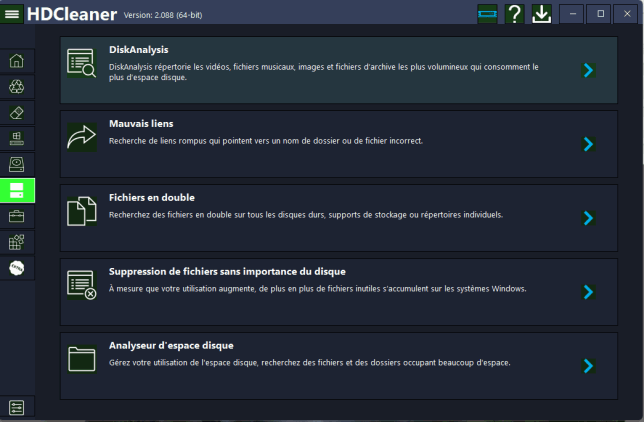
Task: Select the highlighted green storage sidebar icon
Action: [17, 190]
